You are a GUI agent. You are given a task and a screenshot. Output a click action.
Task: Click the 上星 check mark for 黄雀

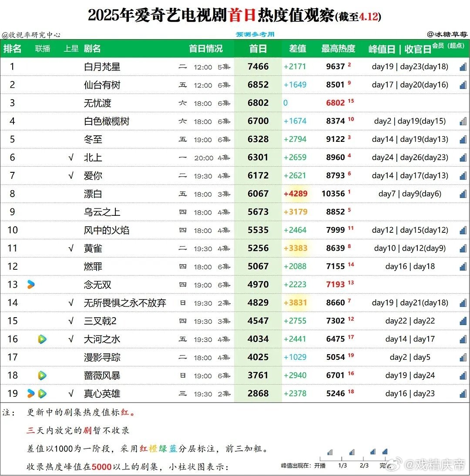[x=71, y=248]
